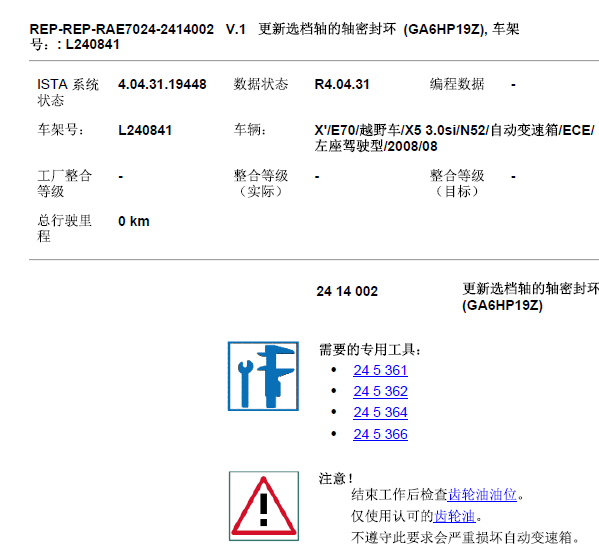Click the 注意！ heading
Viewport: 599px width, 546px height.
[x=336, y=478]
